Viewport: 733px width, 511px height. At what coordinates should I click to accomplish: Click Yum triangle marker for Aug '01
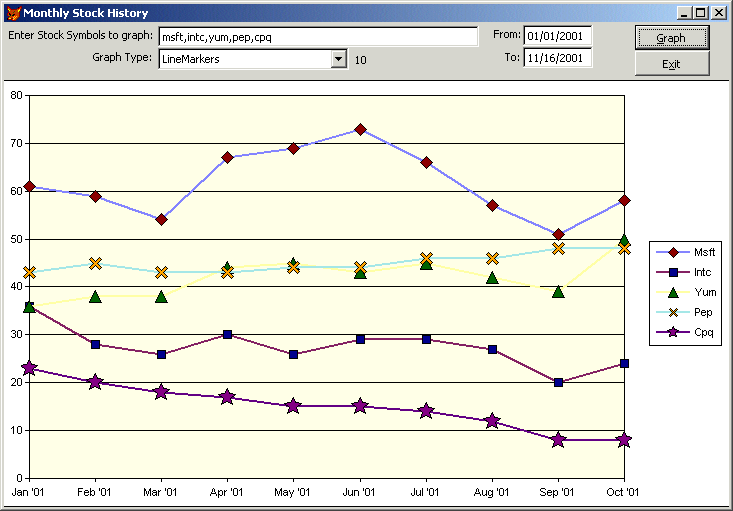[x=492, y=278]
